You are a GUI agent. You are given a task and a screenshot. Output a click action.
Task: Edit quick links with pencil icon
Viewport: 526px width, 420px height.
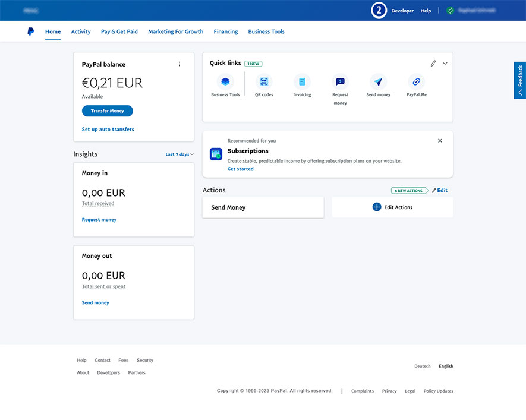(433, 64)
